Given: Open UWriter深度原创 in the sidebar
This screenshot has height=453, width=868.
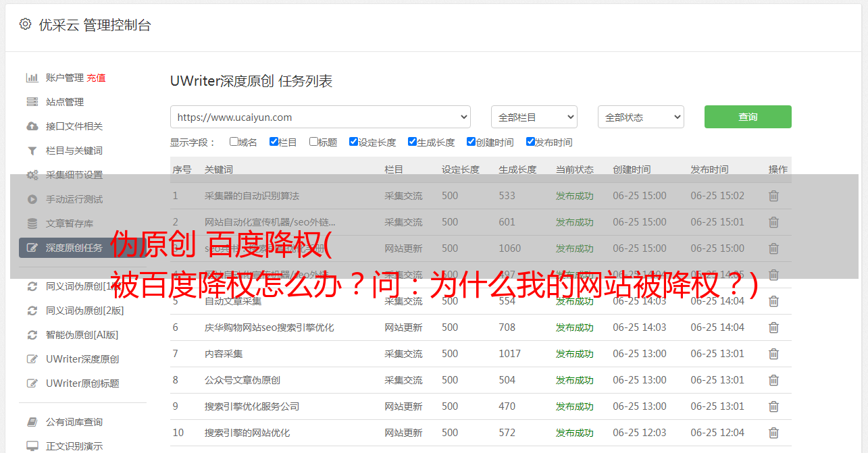Looking at the screenshot, I should (x=82, y=359).
